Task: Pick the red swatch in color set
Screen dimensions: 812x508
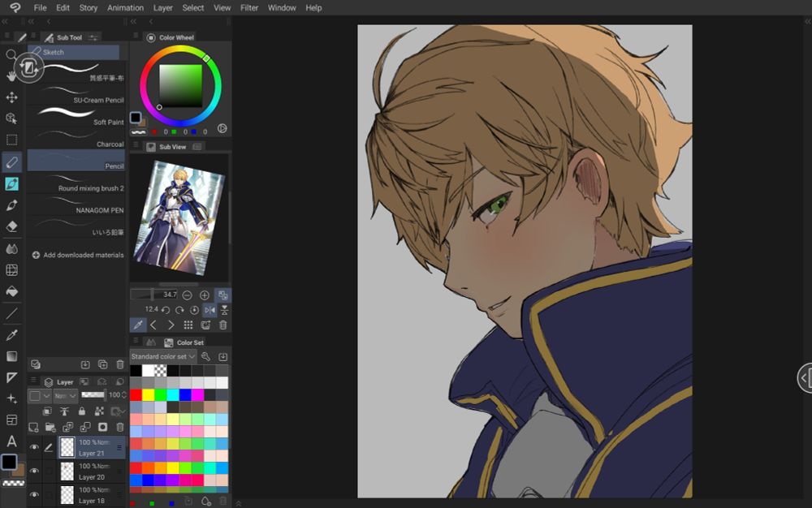Action: [x=136, y=395]
